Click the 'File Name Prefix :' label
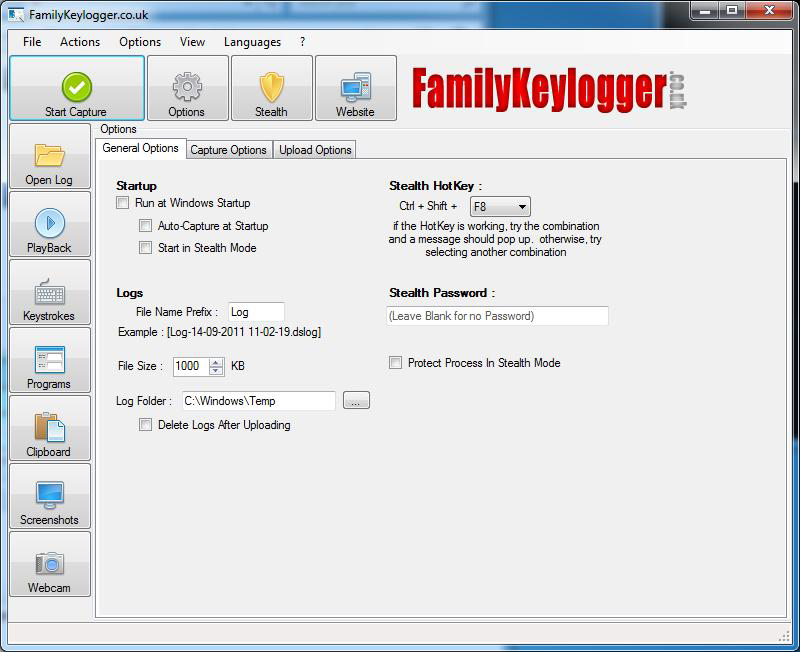The image size is (800, 652). tap(177, 312)
